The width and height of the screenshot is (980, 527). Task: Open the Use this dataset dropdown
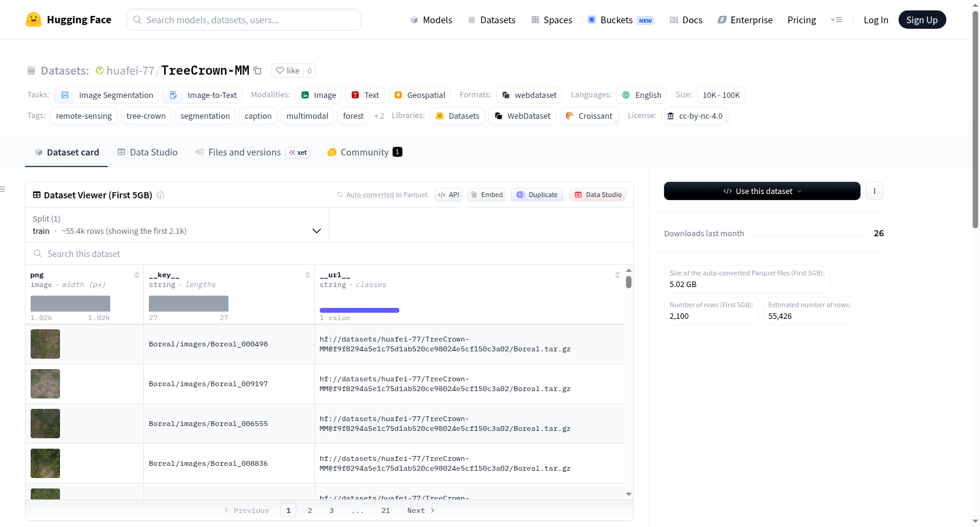point(762,191)
